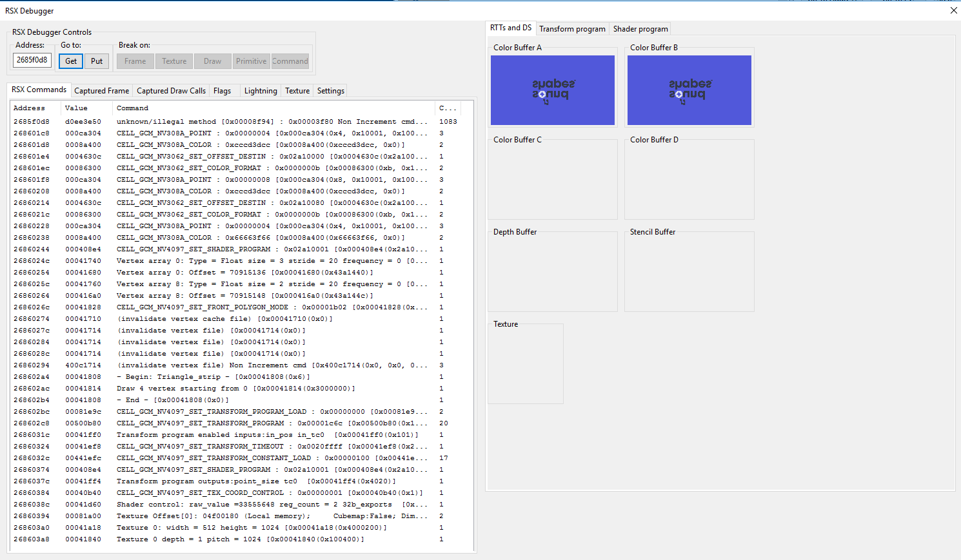The height and width of the screenshot is (560, 961).
Task: Open the Transform program tab
Action: 572,29
